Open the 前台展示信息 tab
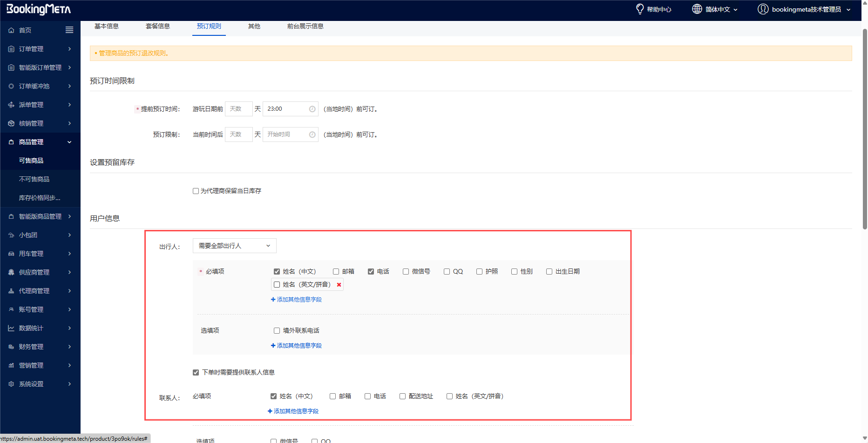Image resolution: width=868 pixels, height=443 pixels. tap(305, 27)
